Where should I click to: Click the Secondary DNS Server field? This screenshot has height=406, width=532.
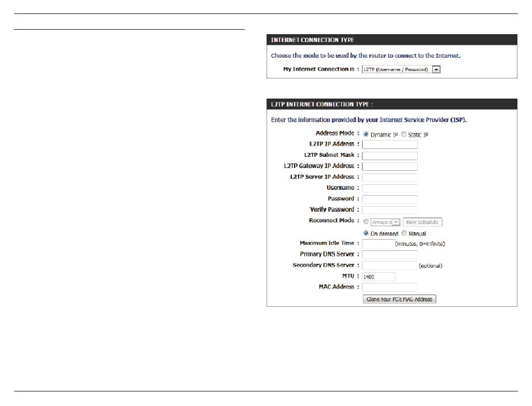click(x=390, y=265)
